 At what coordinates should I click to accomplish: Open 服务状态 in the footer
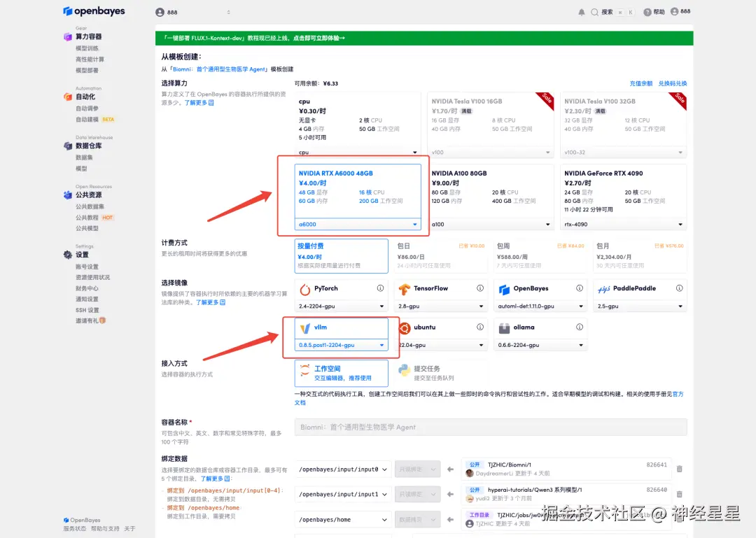point(75,528)
